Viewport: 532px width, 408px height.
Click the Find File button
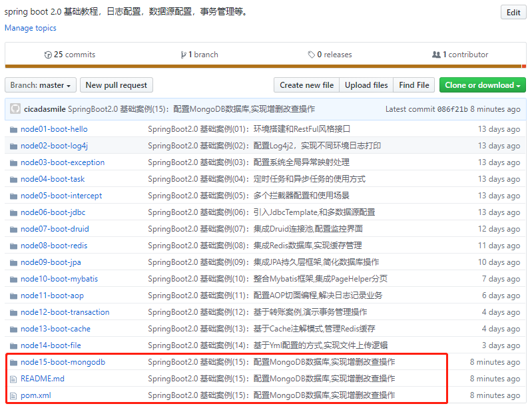414,85
